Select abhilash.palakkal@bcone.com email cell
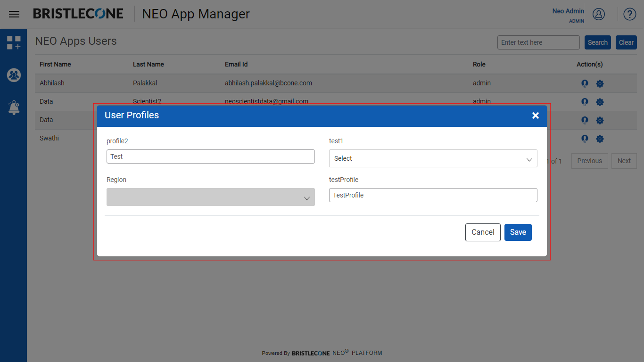 [268, 83]
